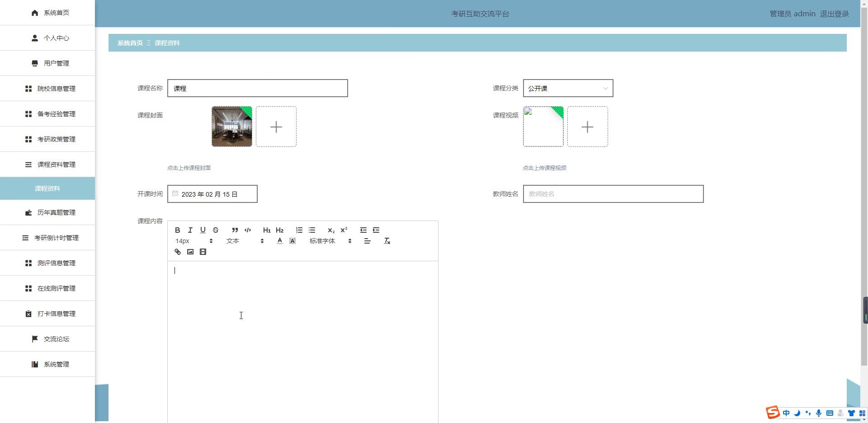868x423 pixels.
Task: Insert an image into editor content
Action: [x=190, y=252]
